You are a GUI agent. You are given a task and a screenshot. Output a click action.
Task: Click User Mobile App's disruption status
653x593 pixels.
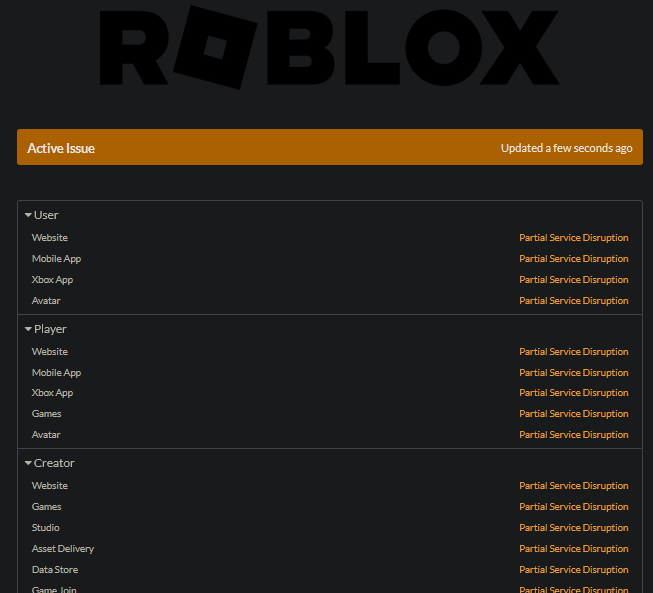click(573, 259)
